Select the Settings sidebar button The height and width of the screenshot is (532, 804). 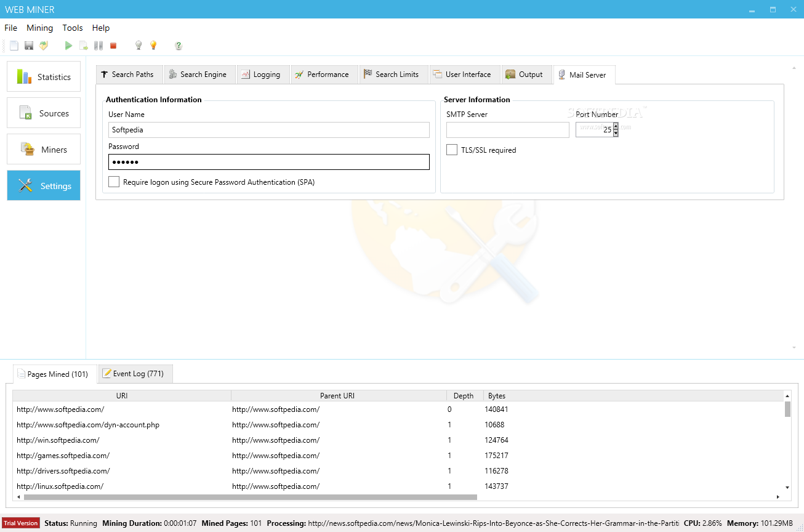[44, 185]
